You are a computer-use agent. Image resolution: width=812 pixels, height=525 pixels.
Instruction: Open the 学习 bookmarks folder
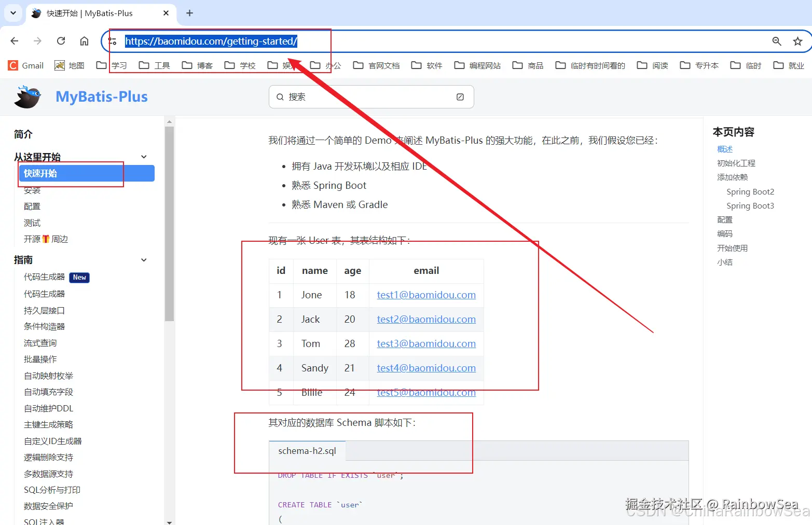tap(112, 65)
